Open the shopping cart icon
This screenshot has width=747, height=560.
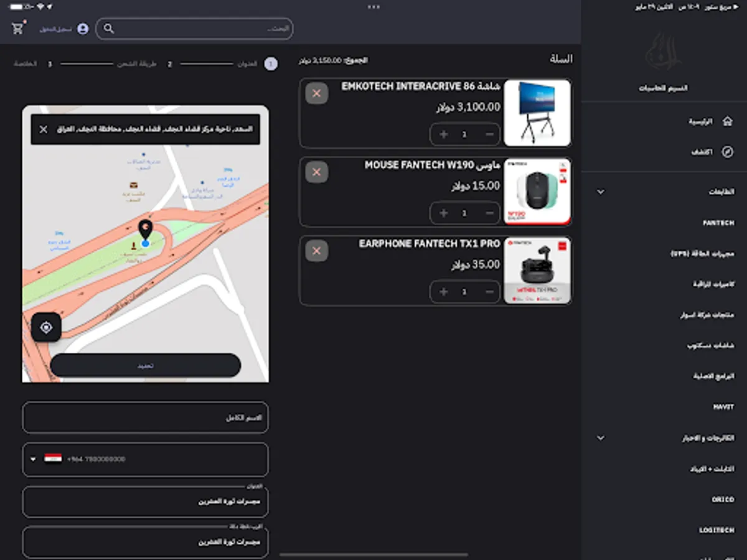click(18, 28)
